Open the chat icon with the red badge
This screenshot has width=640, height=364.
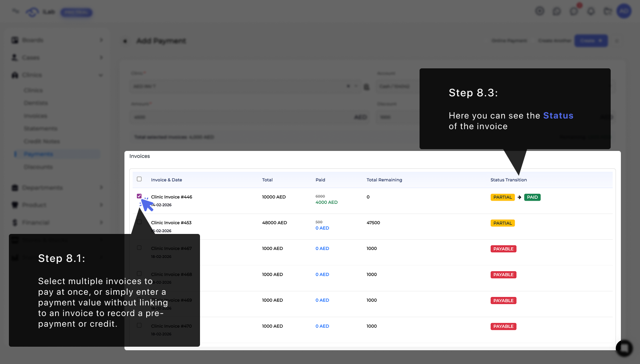point(574,12)
